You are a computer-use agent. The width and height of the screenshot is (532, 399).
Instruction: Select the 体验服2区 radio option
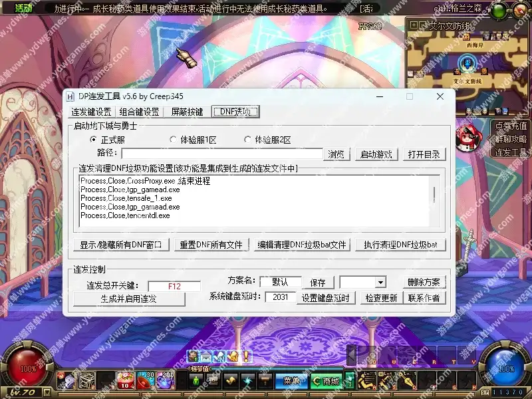268,140
